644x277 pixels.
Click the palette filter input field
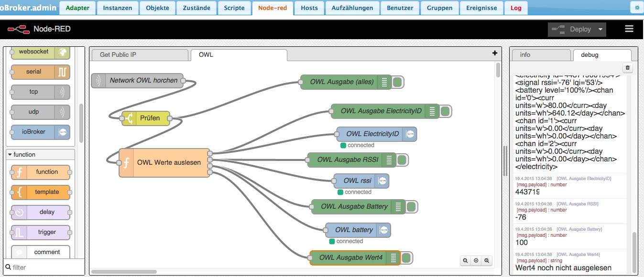(x=44, y=267)
